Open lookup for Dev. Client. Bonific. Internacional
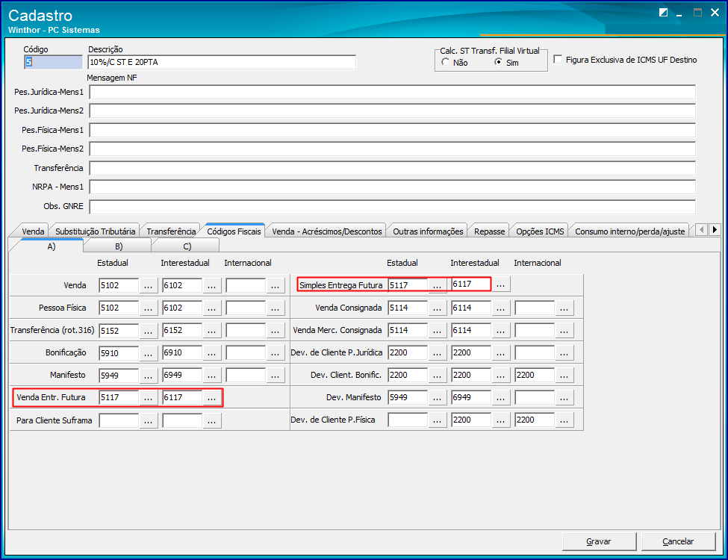728x560 pixels. 564,375
